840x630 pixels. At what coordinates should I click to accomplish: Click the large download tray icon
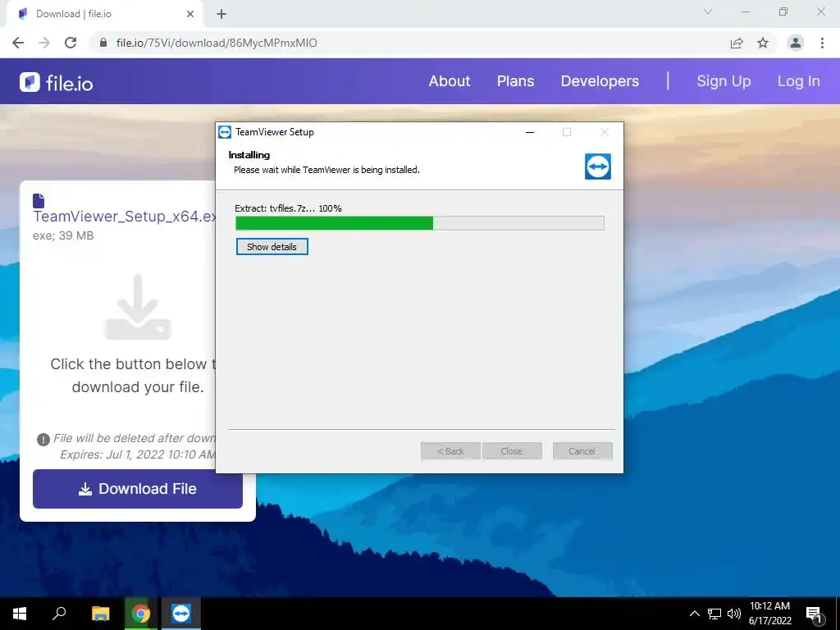pos(138,307)
